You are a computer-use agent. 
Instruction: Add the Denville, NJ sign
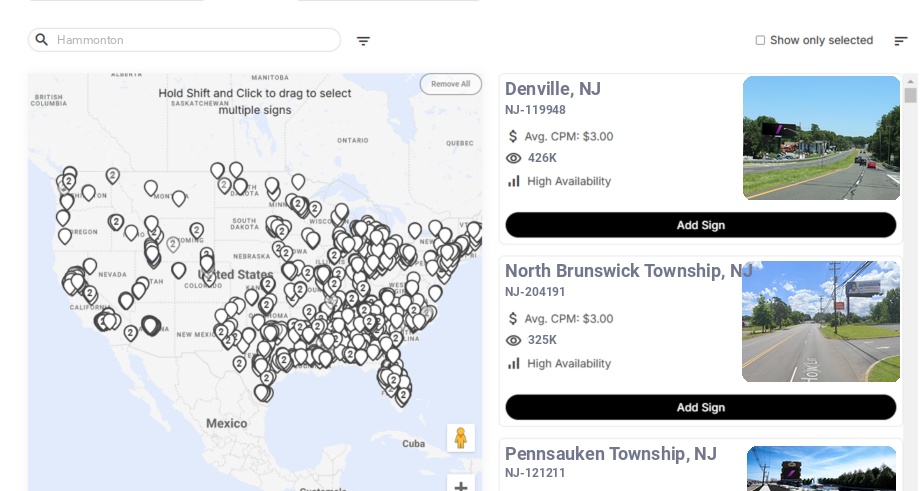pos(700,225)
